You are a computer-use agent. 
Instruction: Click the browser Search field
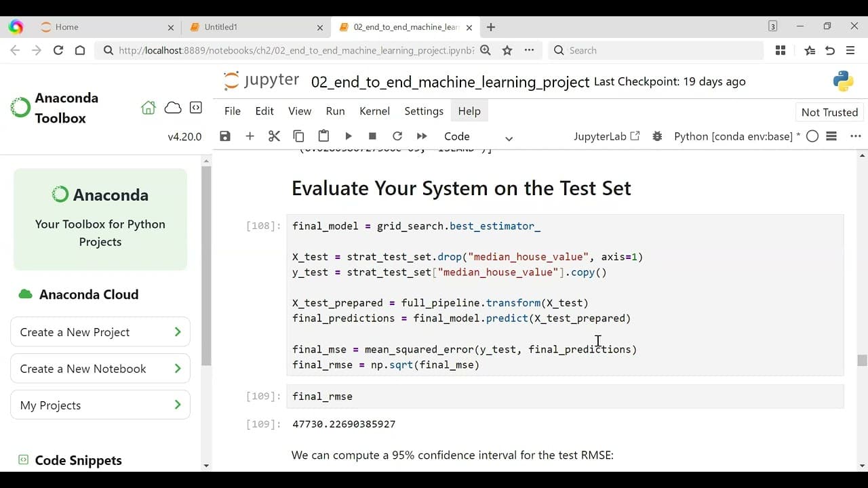tap(655, 50)
